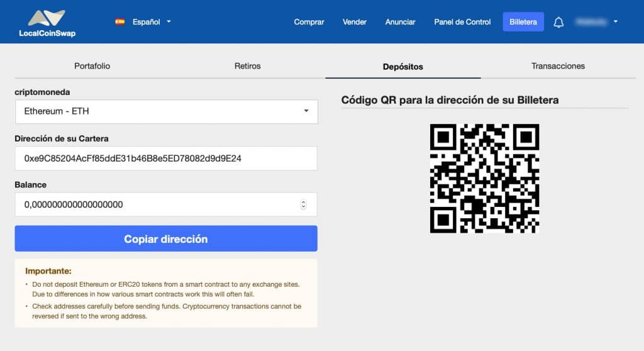Click the Balance label
Image resolution: width=644 pixels, height=351 pixels.
coord(30,184)
